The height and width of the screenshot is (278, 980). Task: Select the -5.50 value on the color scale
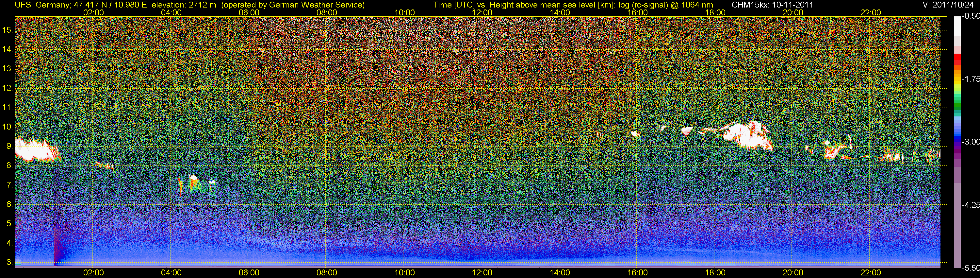[x=971, y=268]
